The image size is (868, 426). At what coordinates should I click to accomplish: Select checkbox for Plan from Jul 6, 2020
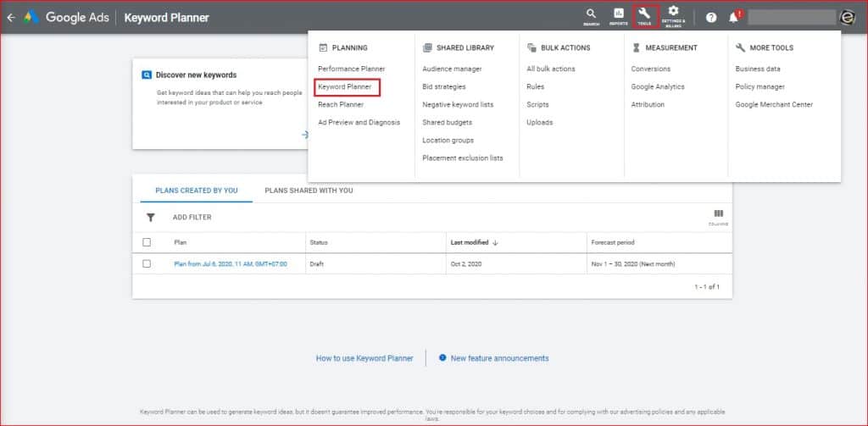click(x=147, y=264)
